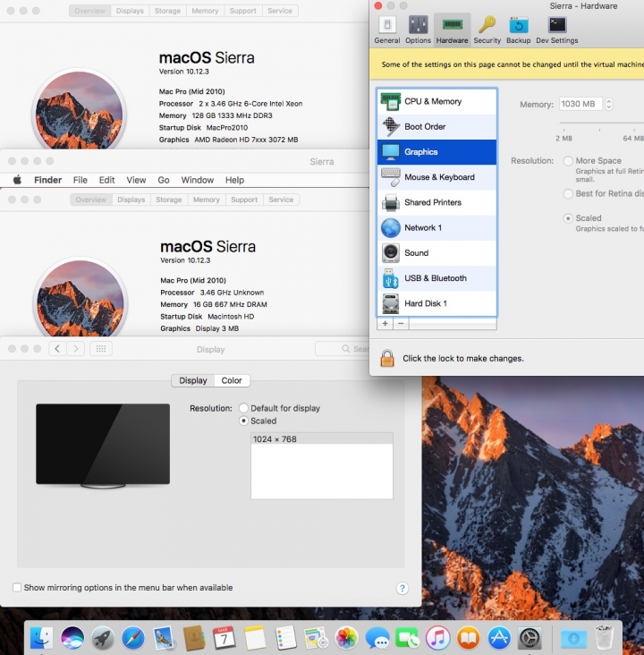644x655 pixels.
Task: Open the Finder menu
Action: pyautogui.click(x=48, y=180)
